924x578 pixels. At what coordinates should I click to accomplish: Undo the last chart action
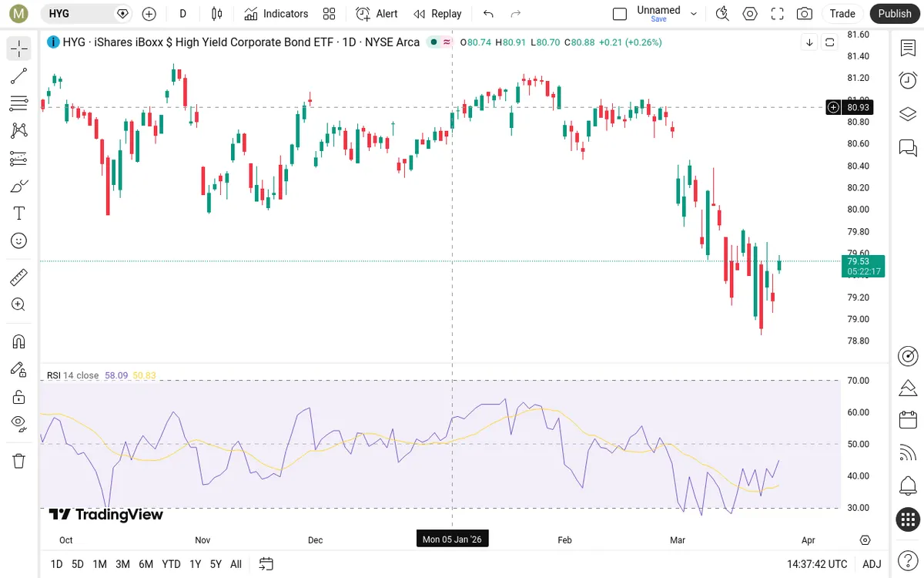click(488, 13)
